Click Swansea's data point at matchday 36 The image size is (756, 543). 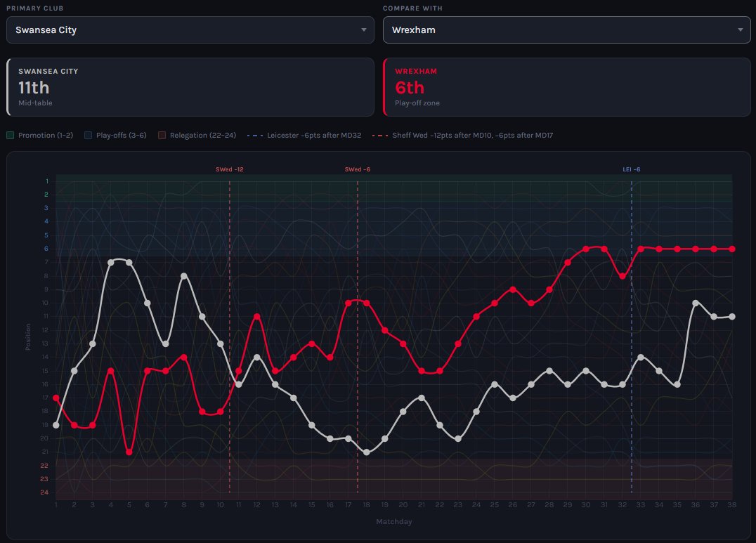tap(696, 303)
